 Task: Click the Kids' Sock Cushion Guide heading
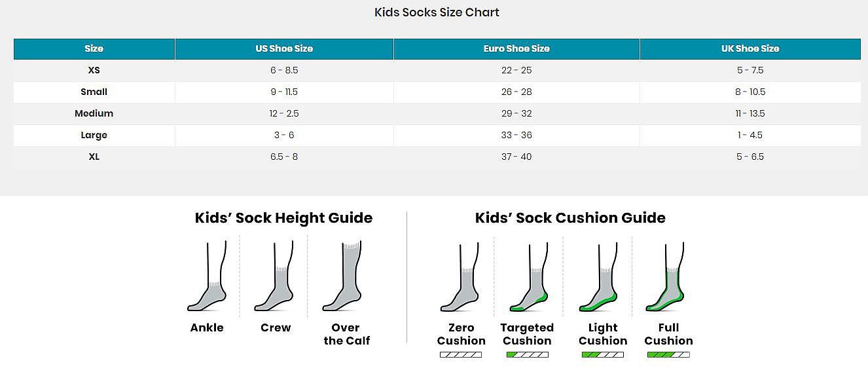click(x=570, y=218)
